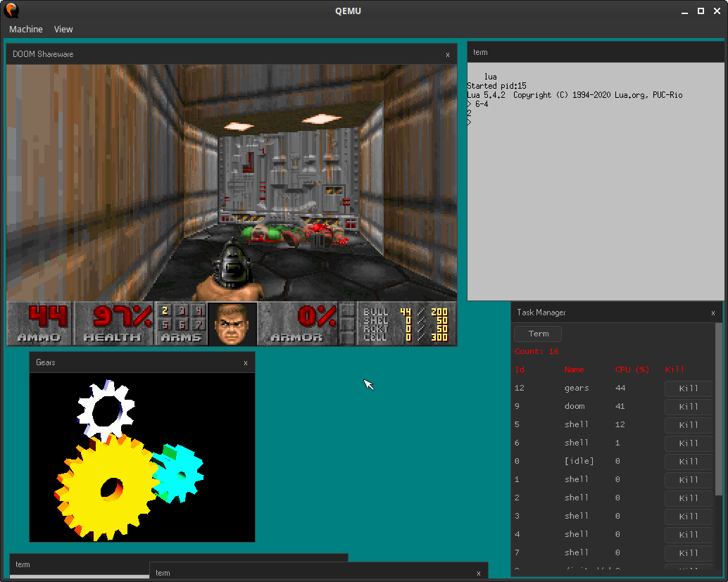The image size is (728, 582).
Task: Click the Id column header
Action: 520,369
